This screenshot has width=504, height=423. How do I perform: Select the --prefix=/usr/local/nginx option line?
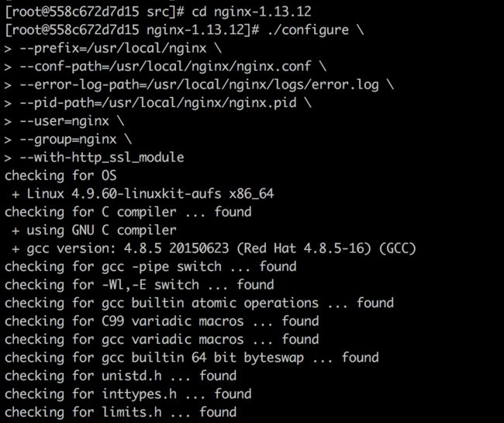pyautogui.click(x=113, y=49)
